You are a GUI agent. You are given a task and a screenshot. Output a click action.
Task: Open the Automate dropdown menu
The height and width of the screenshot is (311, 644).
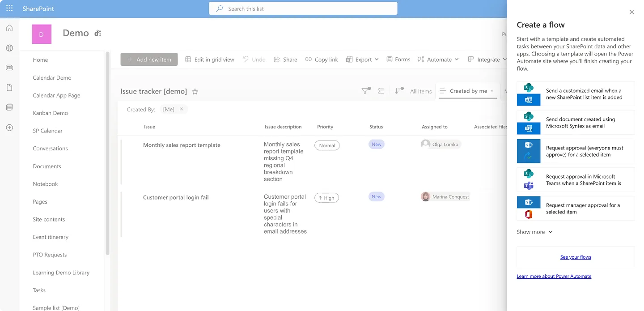438,60
